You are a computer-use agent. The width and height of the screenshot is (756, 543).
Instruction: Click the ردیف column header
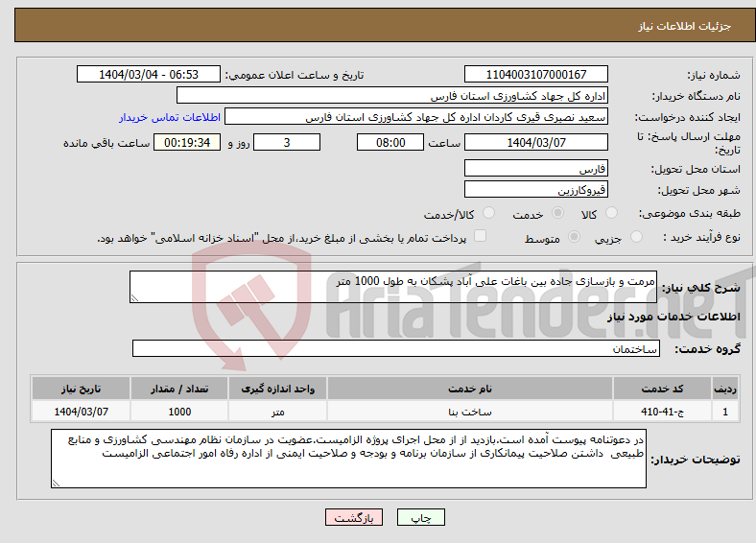(x=725, y=389)
